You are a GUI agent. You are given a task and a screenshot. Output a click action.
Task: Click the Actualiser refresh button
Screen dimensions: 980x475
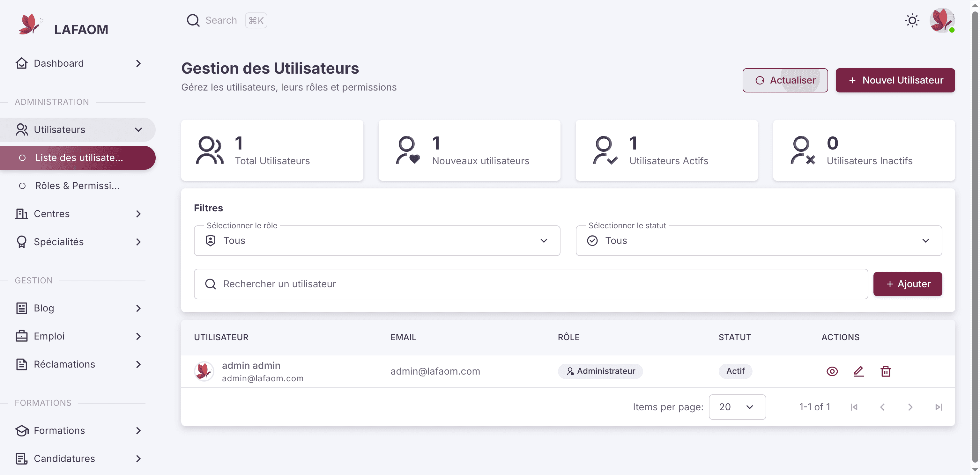(x=785, y=80)
